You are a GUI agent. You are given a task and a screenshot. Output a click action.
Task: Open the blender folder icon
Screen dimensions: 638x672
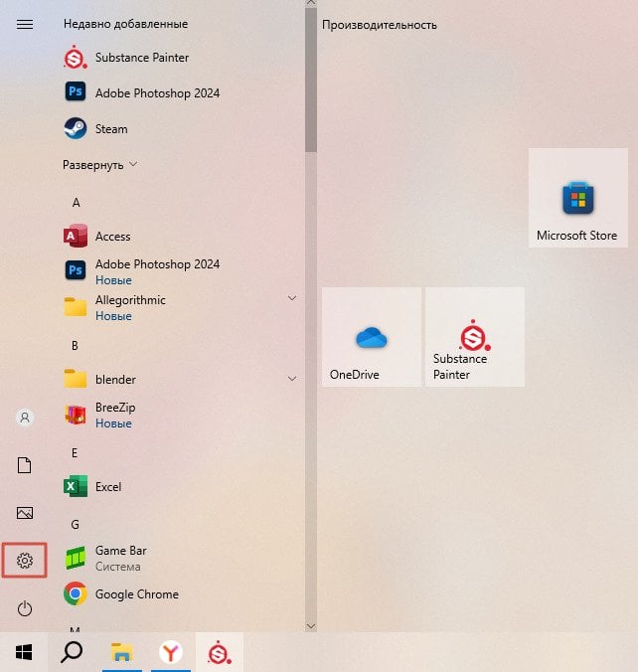(x=76, y=379)
